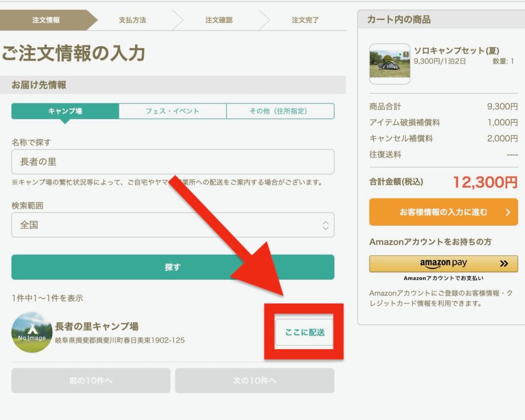Screen dimensions: 525x420
Task: Click the 名称で探す text field
Action: [173, 162]
